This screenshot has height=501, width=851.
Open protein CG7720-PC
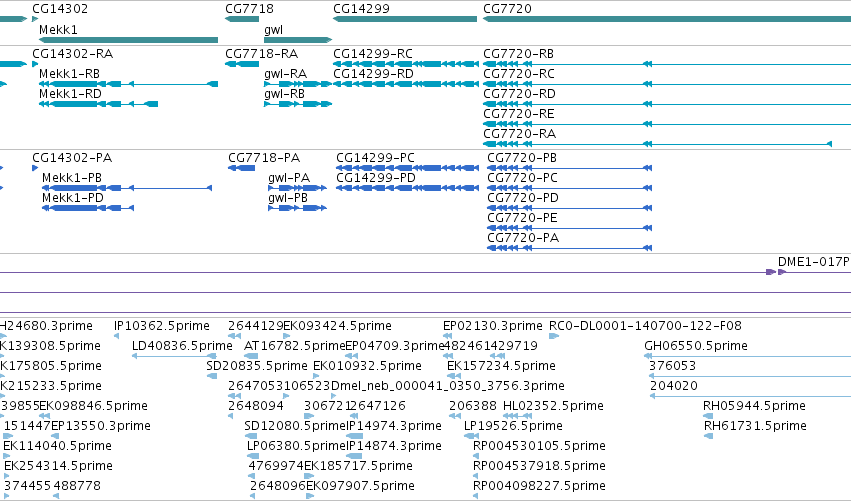point(522,178)
